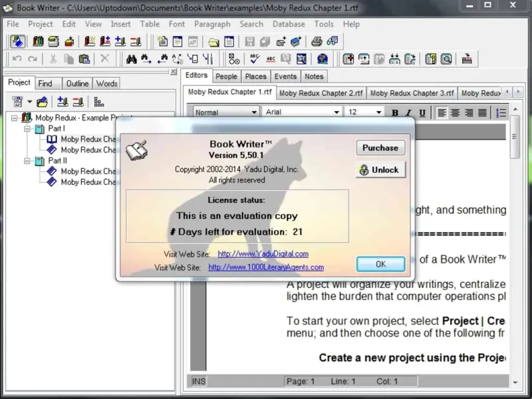The height and width of the screenshot is (399, 532).
Task: Click open folder icon in project panel
Action: pos(42,102)
